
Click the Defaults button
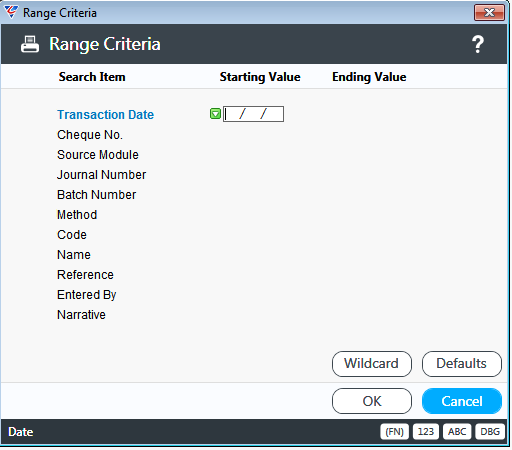coord(462,364)
